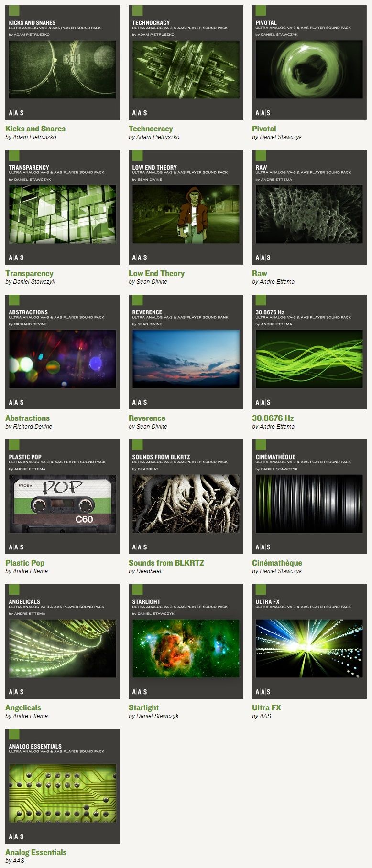The width and height of the screenshot is (372, 868).
Task: Open the Low End Theory cover image
Action: click(186, 207)
